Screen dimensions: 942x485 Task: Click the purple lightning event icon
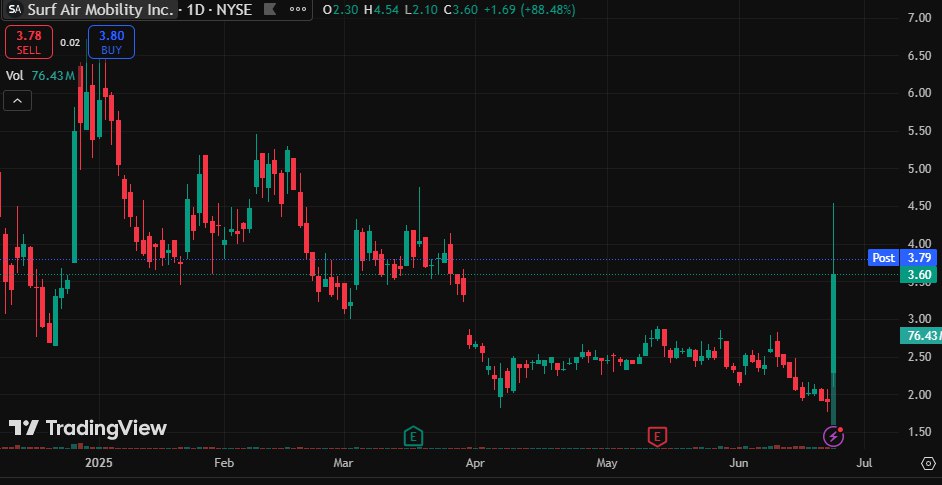[x=833, y=436]
